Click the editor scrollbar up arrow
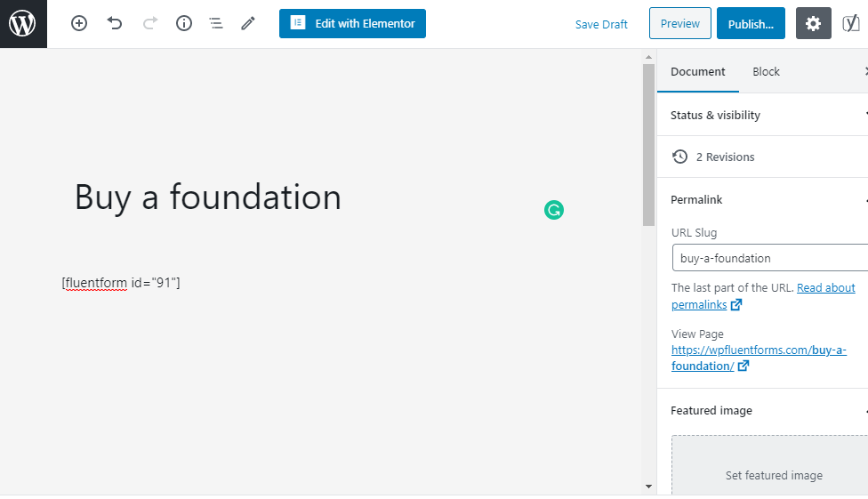Screen dimensions: 868x499 (x=649, y=57)
